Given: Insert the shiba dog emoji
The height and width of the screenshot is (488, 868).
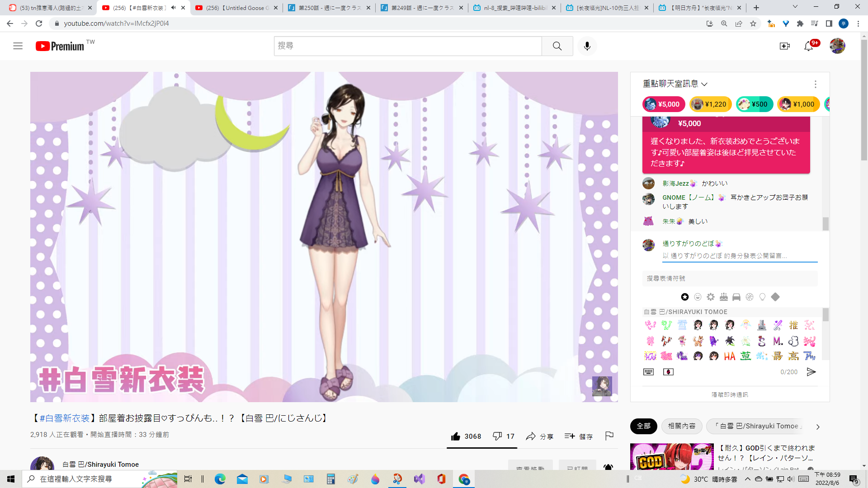Looking at the screenshot, I should (698, 341).
